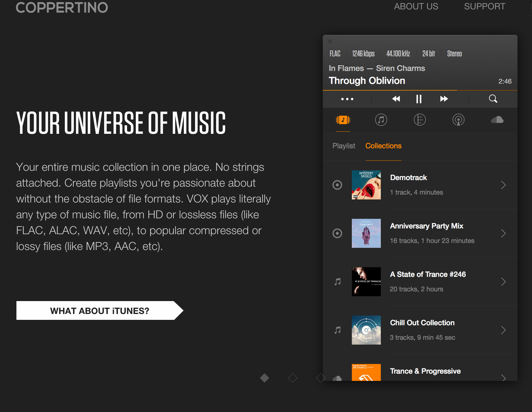Click the YOUR UNIVERSE OF MUSIC heading
Viewport: 532px width, 412px height.
(121, 123)
